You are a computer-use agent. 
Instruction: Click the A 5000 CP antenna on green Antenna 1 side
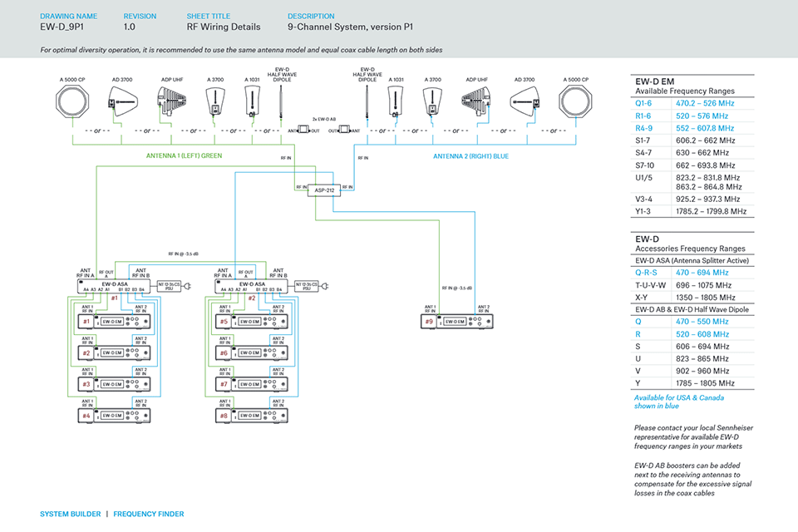[72, 101]
